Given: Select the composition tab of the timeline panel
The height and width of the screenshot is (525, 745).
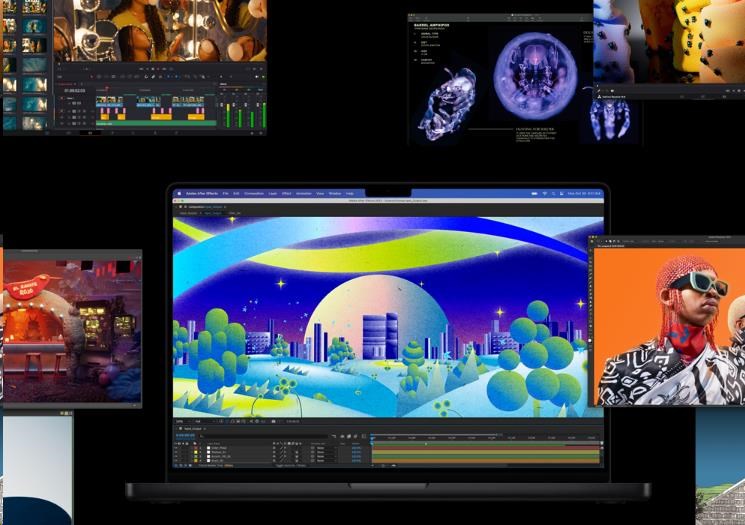Looking at the screenshot, I should click(192, 429).
